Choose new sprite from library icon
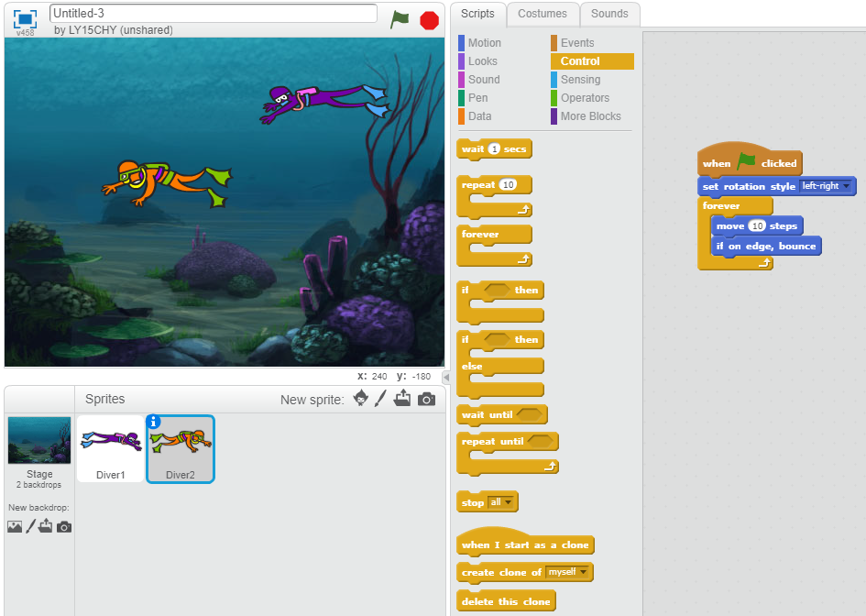 click(361, 399)
